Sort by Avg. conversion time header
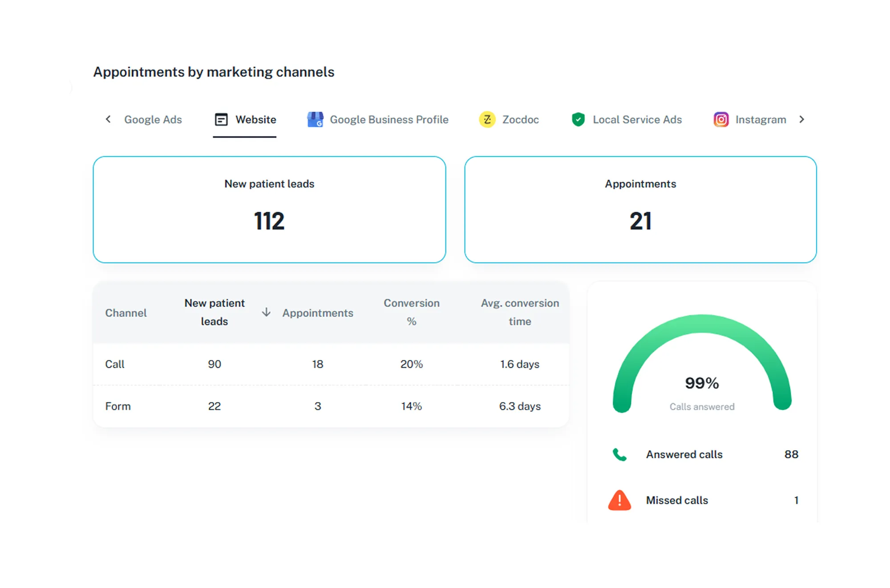Screen dimensions: 890x588 coord(519,312)
